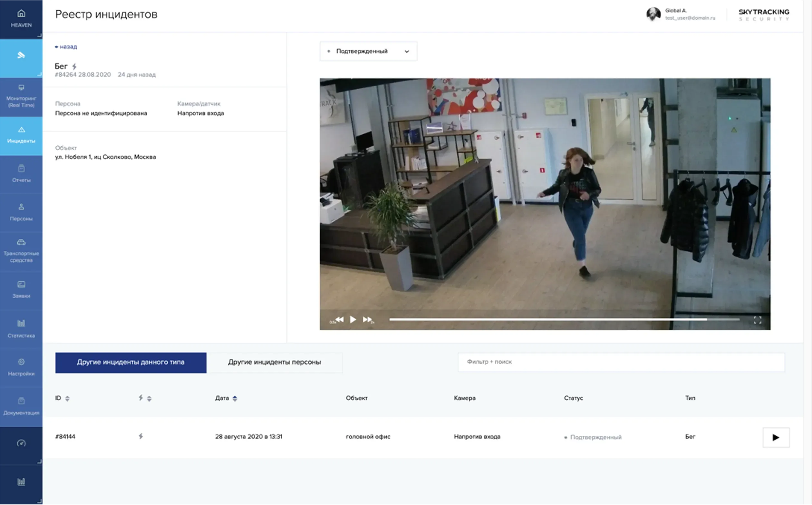Click #84264 28.08.2020 incident number

pyautogui.click(x=82, y=75)
